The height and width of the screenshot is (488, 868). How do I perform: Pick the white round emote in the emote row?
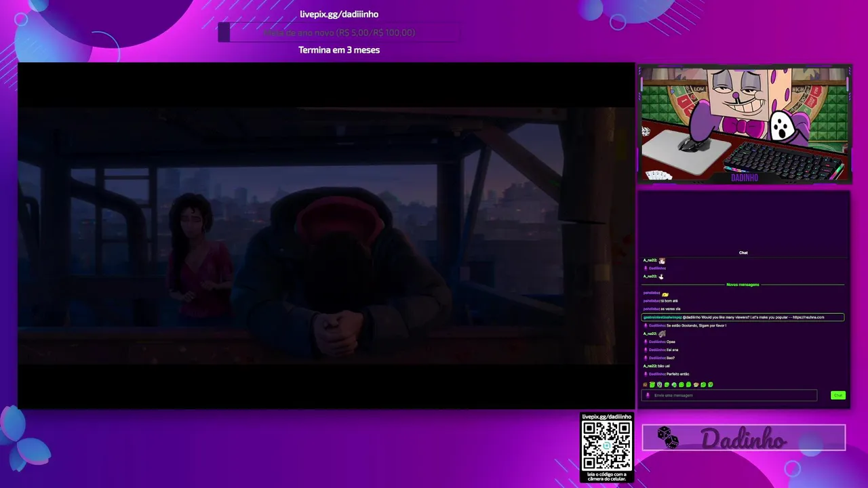point(659,384)
